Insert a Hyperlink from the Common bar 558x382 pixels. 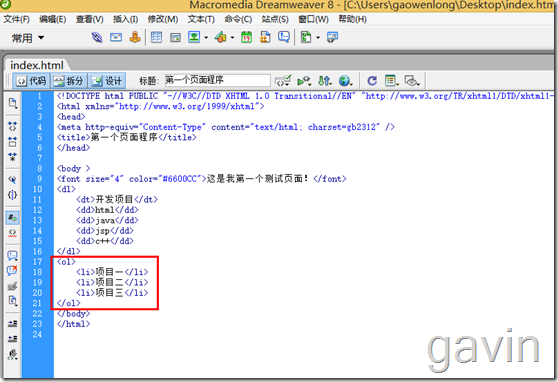[x=97, y=37]
